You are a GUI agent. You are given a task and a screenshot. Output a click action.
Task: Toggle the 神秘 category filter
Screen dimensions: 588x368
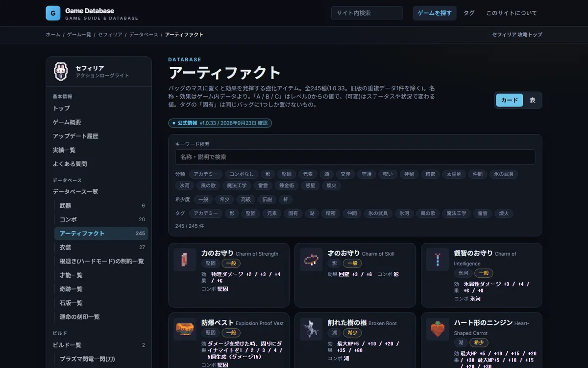tap(409, 174)
